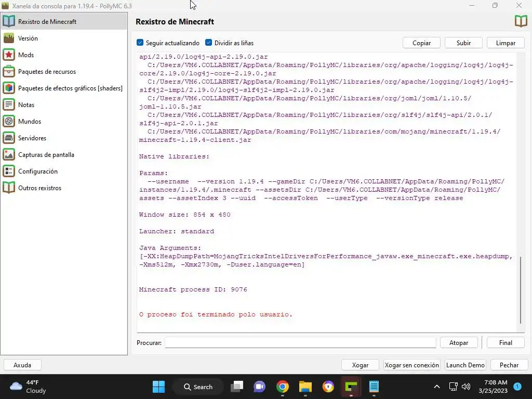Viewport: 532px width, 399px height.
Task: Open the Notepad taskbar icon
Action: coord(374,387)
